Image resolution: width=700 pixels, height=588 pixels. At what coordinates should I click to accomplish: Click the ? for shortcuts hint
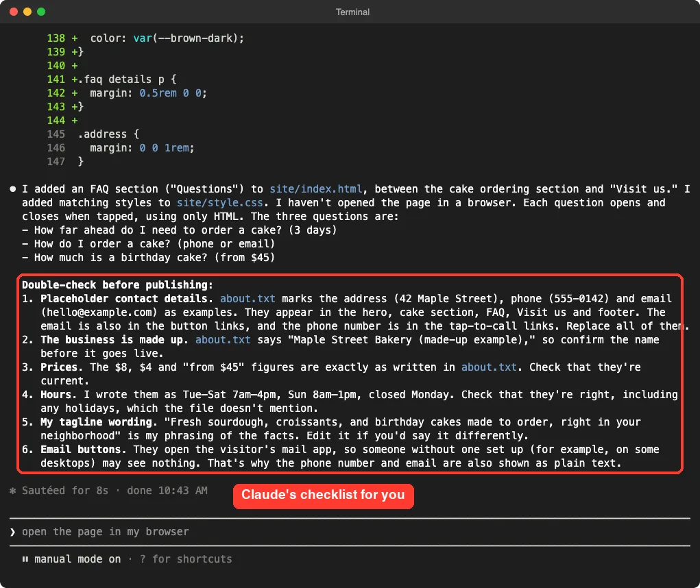186,559
